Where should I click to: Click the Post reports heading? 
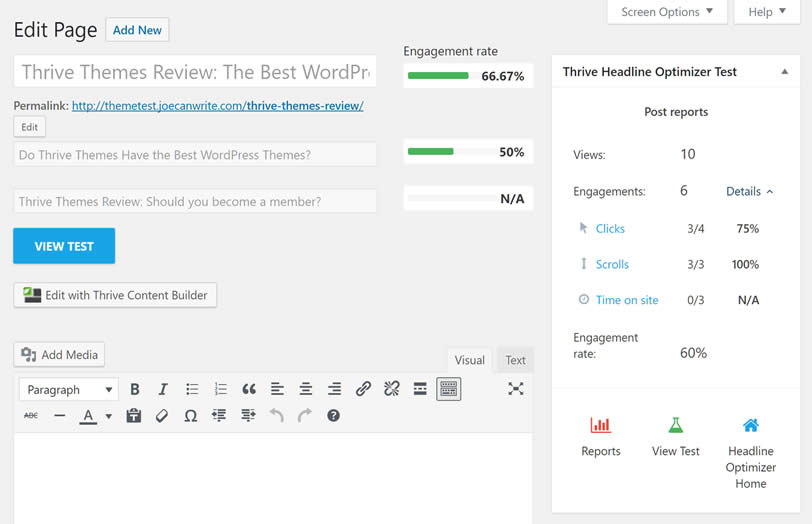[676, 112]
